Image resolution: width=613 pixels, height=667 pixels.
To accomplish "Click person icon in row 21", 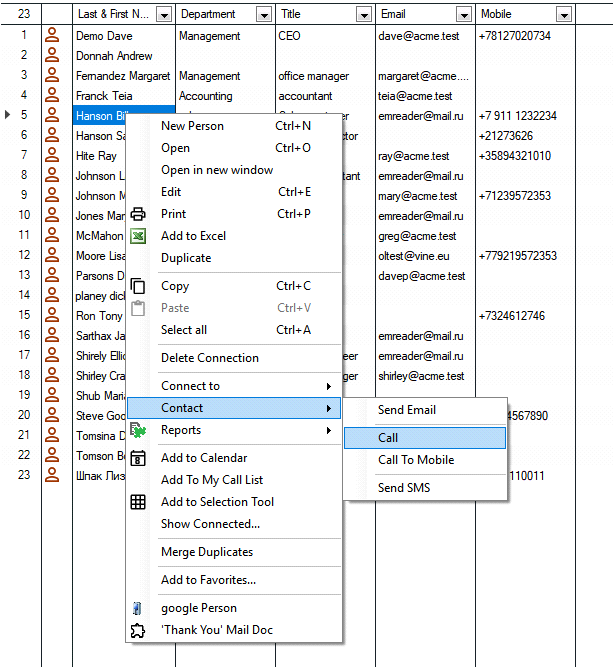I will [x=52, y=435].
